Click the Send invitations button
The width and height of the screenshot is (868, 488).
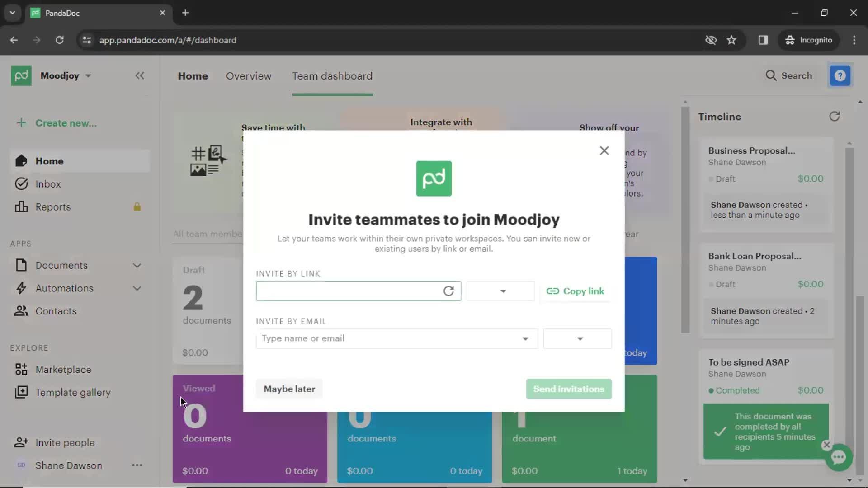(x=569, y=389)
